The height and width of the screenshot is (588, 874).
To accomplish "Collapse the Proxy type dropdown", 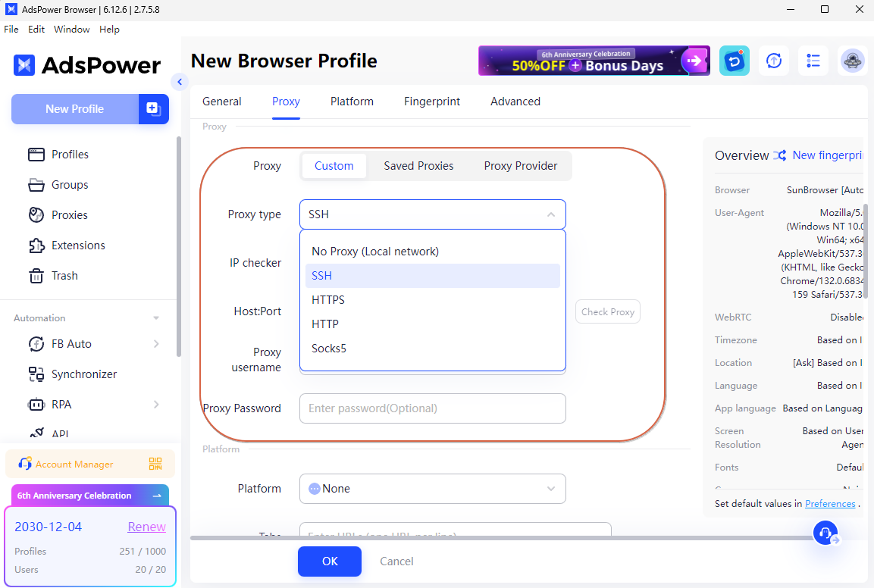I will 551,214.
